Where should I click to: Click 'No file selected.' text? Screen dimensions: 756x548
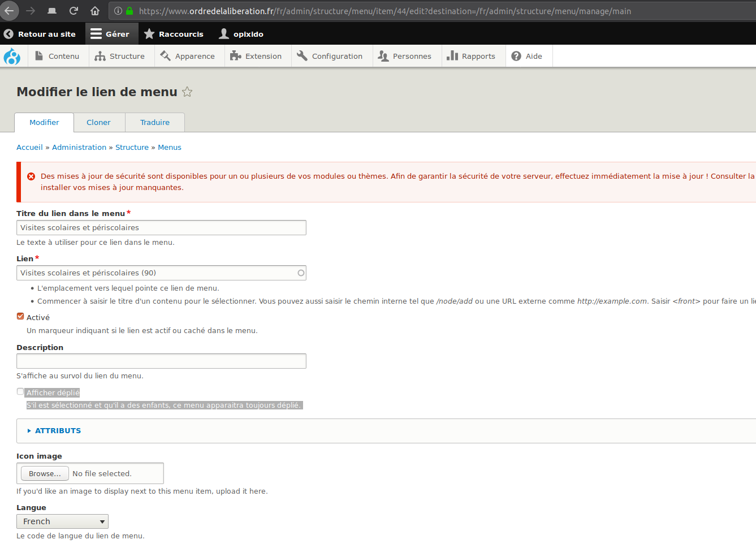point(102,474)
